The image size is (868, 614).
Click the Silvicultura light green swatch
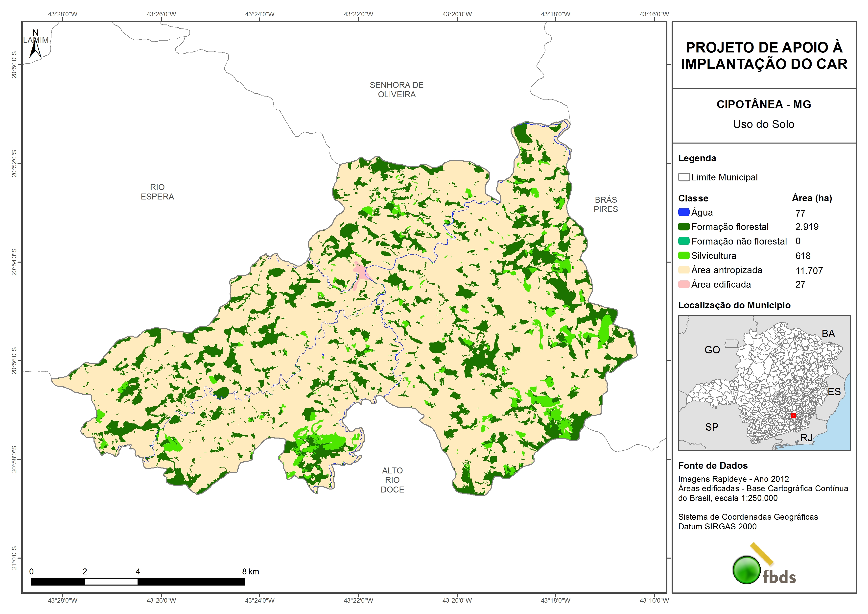point(683,255)
